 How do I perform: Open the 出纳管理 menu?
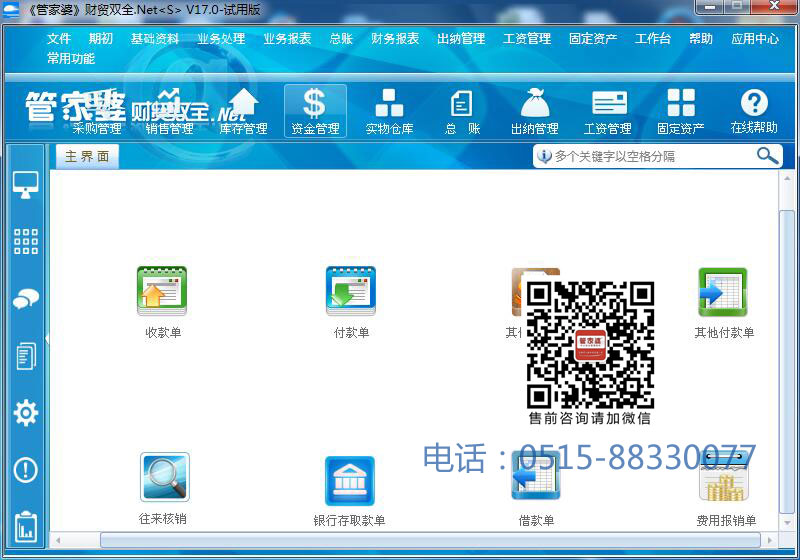click(461, 39)
